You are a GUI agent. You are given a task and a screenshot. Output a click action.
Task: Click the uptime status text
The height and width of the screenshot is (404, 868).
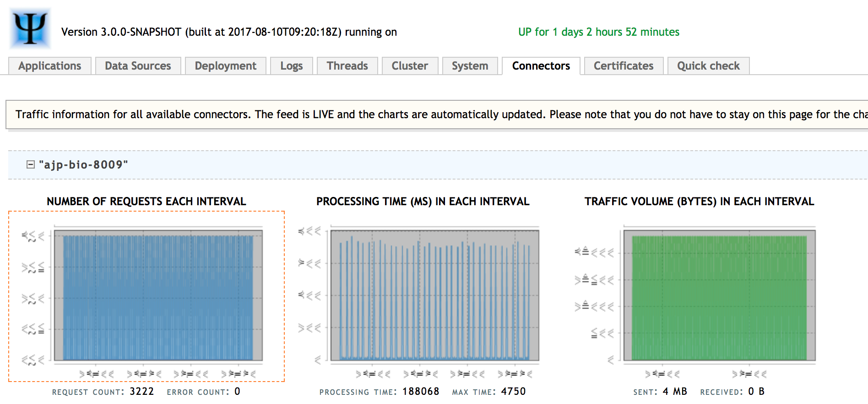click(598, 32)
